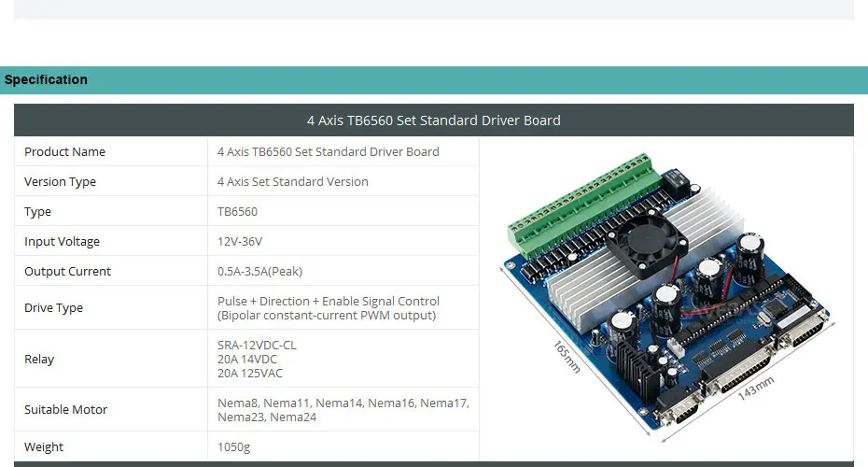Select the 'Product Name' label cell
The height and width of the screenshot is (467, 868).
(x=111, y=151)
